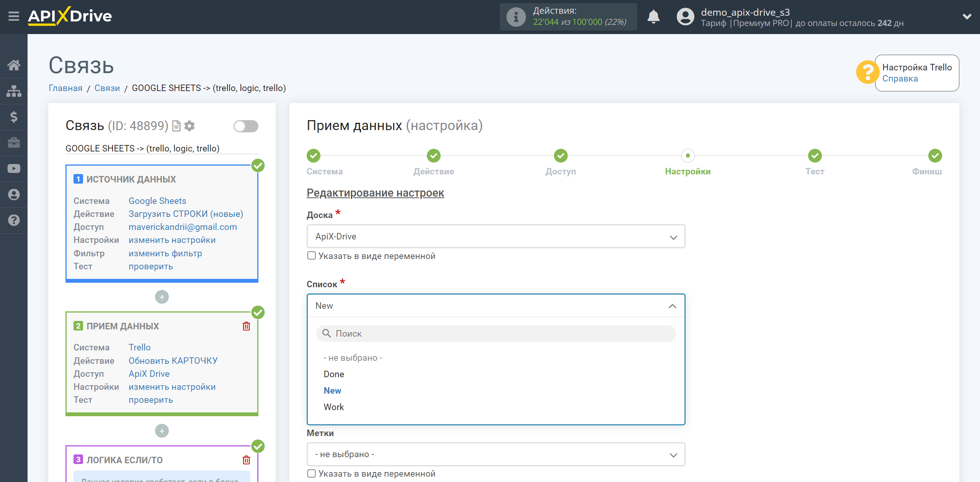Go to Финиш step
This screenshot has height=482, width=980.
click(935, 156)
